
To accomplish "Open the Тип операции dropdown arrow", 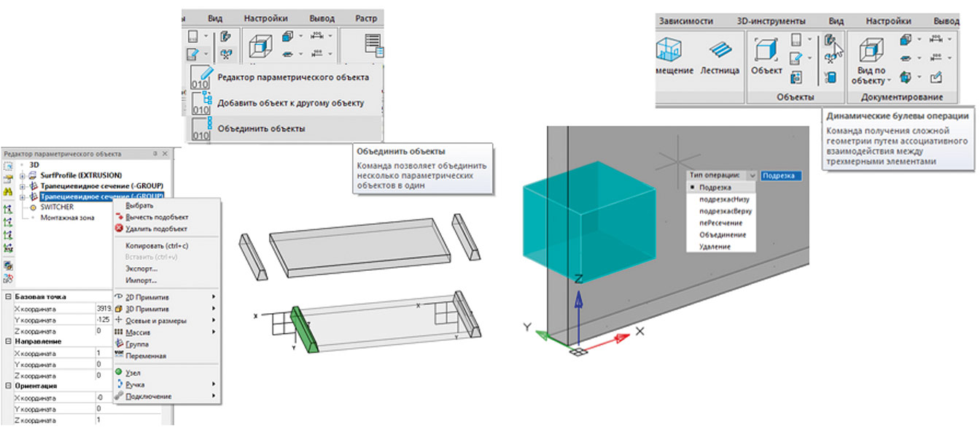I will [751, 176].
